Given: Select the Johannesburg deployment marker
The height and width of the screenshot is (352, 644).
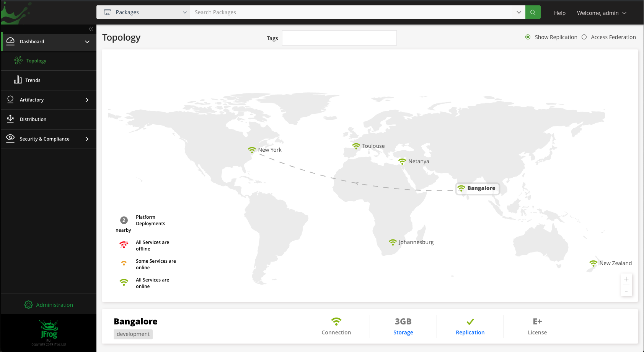Looking at the screenshot, I should [x=393, y=242].
